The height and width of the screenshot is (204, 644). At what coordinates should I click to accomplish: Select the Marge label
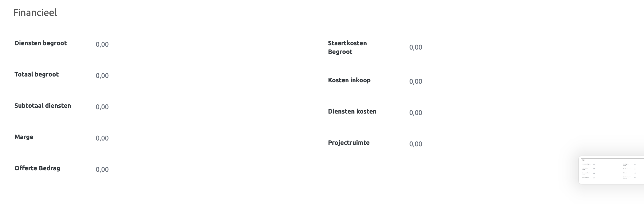click(x=24, y=137)
